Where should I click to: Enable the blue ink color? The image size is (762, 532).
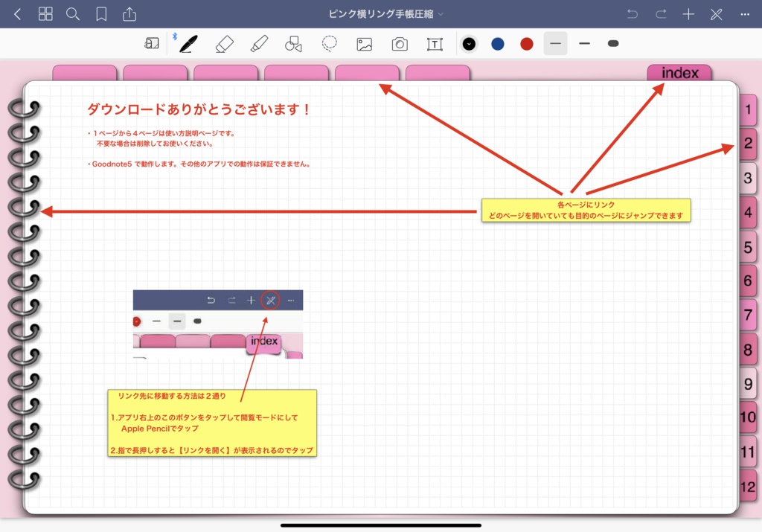[x=497, y=43]
